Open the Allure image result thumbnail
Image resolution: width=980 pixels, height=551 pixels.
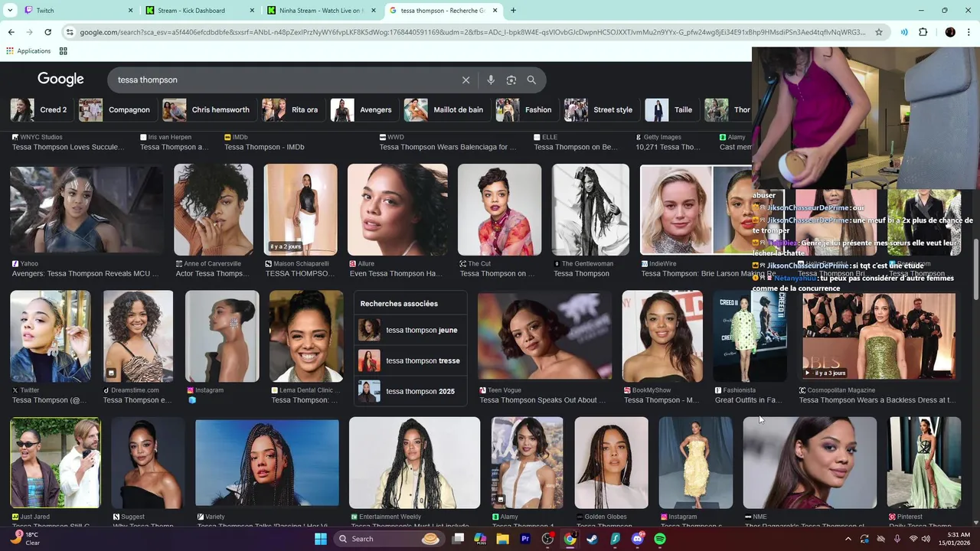point(397,210)
